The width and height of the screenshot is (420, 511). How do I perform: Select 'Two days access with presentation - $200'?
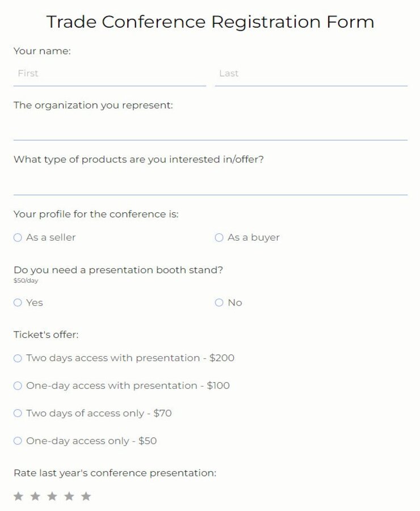pyautogui.click(x=18, y=358)
